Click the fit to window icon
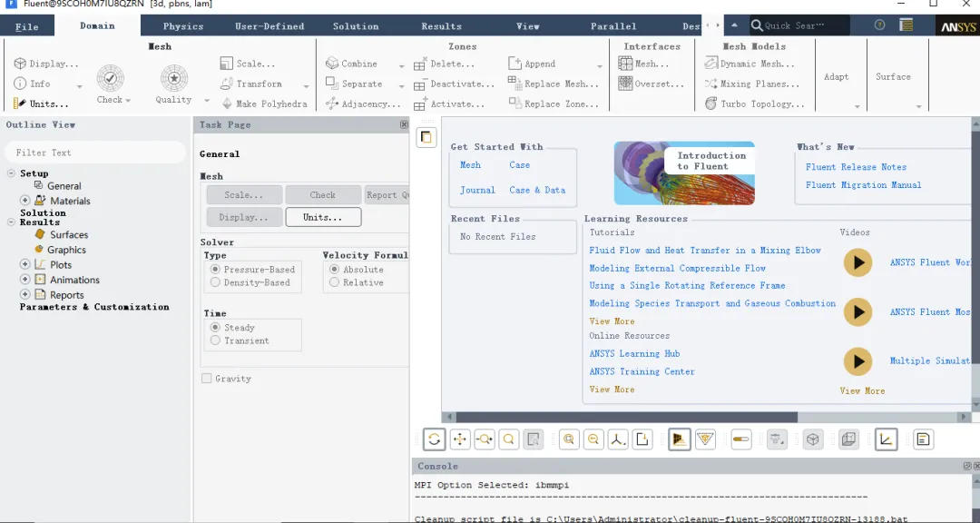 click(569, 439)
